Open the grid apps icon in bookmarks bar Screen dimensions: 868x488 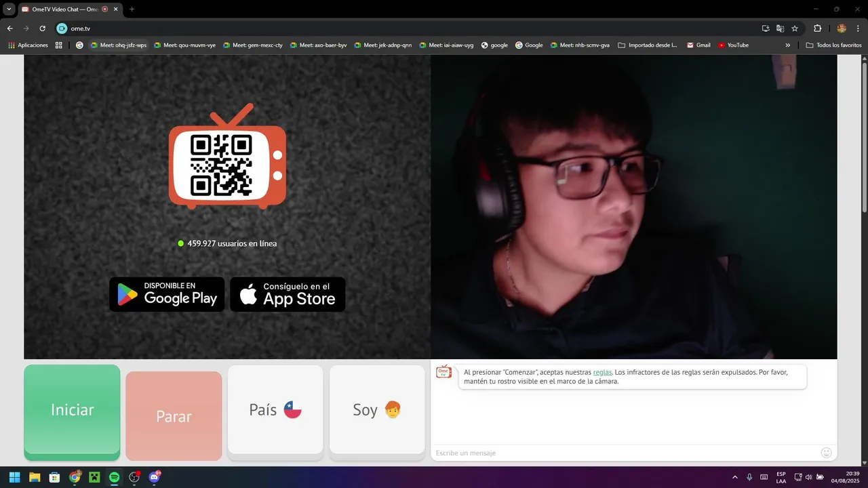59,45
